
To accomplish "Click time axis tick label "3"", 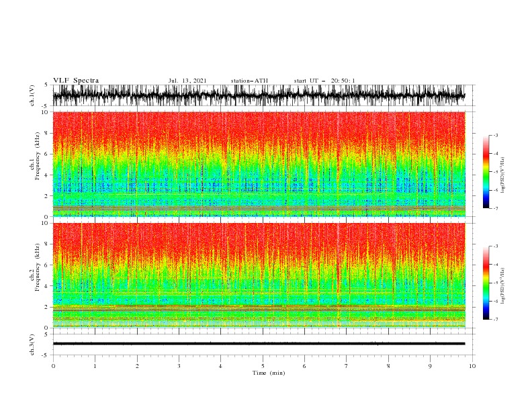I will pyautogui.click(x=179, y=366).
